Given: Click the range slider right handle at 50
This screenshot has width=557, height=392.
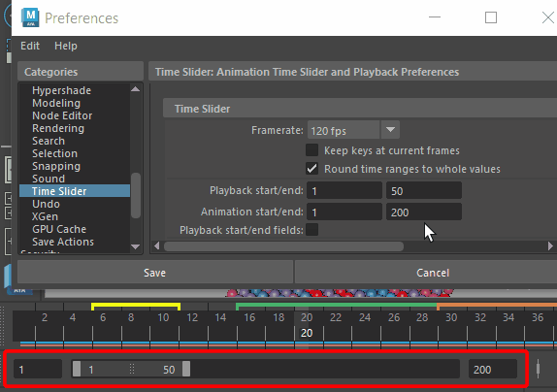Looking at the screenshot, I should 186,369.
